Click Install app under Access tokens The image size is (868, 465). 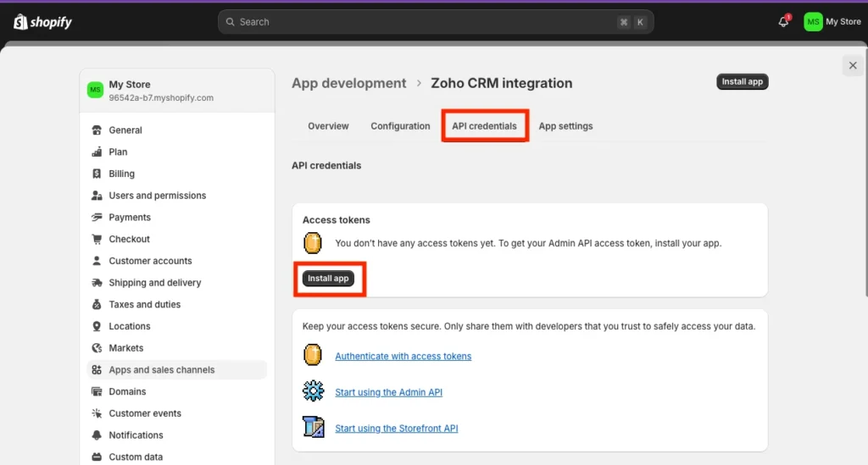click(x=328, y=278)
